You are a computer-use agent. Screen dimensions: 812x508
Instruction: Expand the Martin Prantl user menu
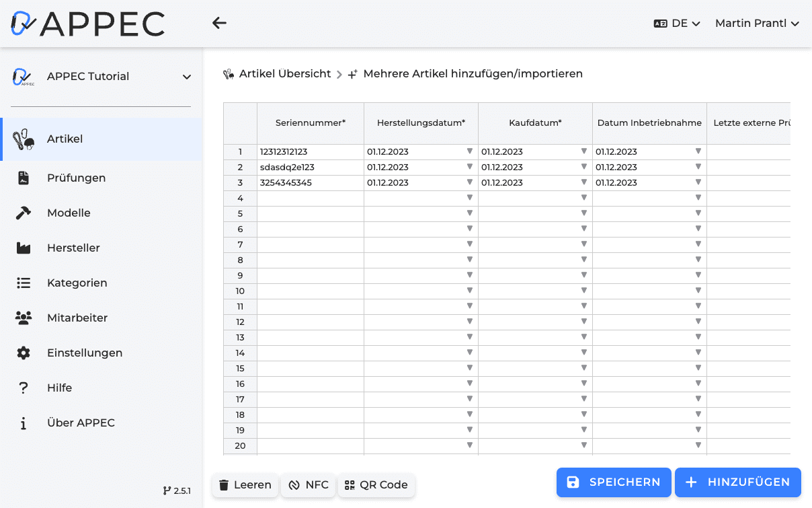pos(757,24)
